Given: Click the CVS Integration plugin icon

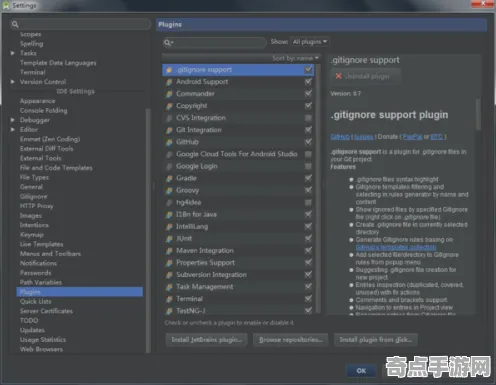Looking at the screenshot, I should [x=169, y=118].
